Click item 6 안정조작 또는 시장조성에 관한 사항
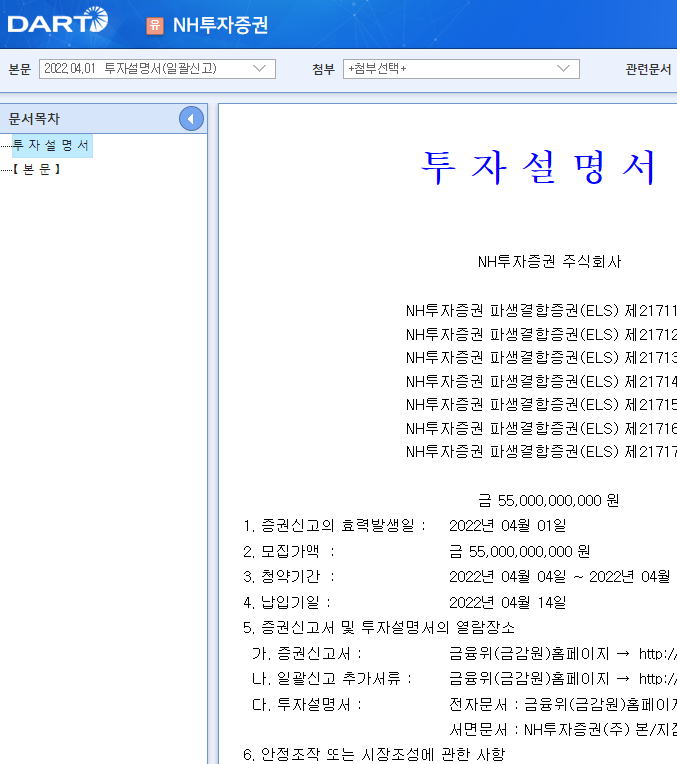Viewport: 677px width, 764px height. click(x=374, y=754)
